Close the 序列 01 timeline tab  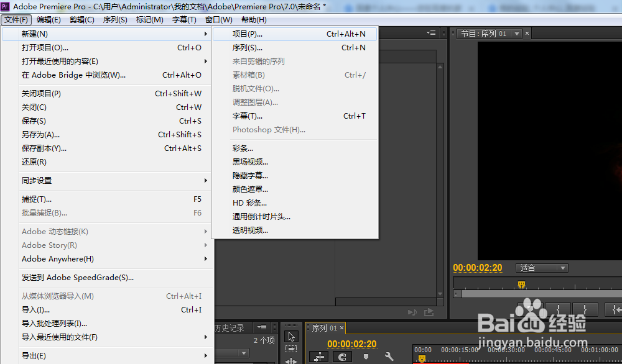coord(341,327)
